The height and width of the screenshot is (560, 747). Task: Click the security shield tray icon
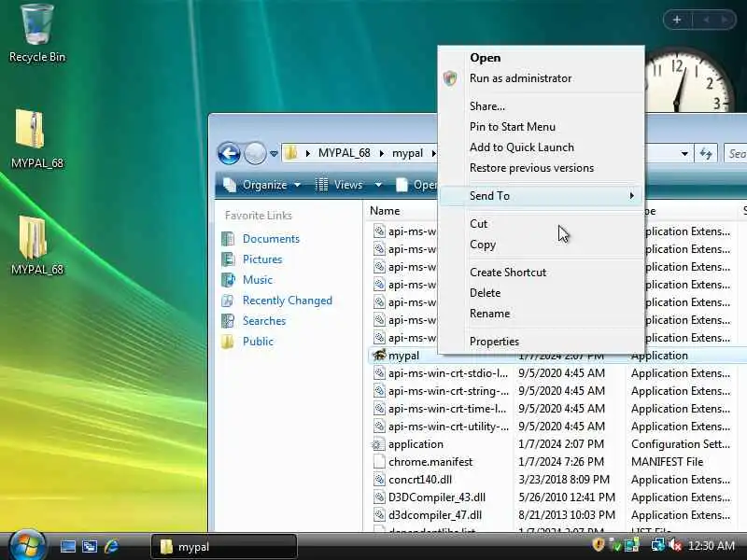(x=599, y=544)
